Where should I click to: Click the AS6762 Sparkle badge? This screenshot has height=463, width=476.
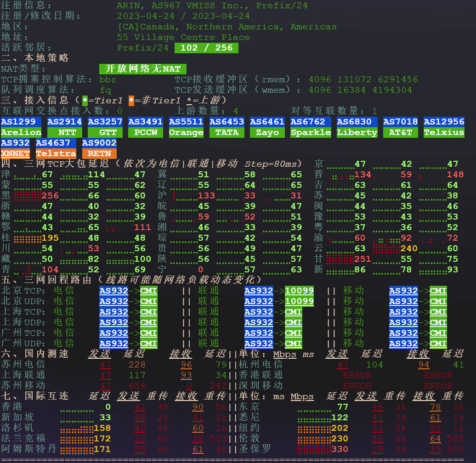click(x=311, y=127)
